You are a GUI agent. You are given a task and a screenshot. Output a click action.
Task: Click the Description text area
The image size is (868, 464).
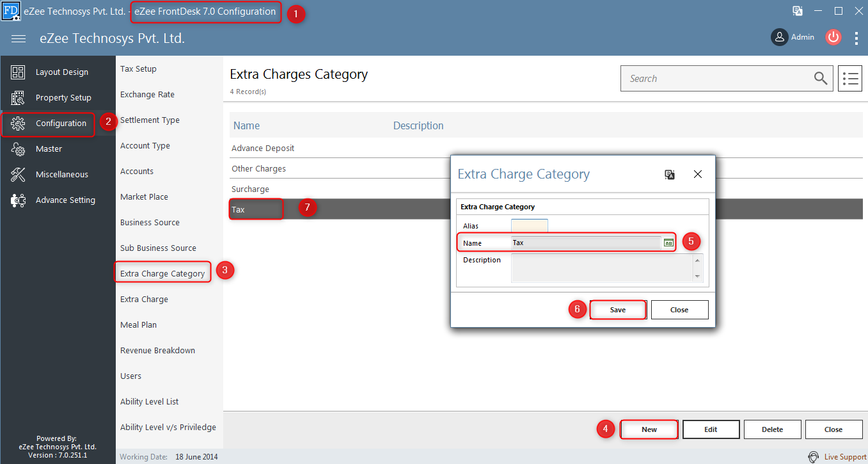pos(602,268)
